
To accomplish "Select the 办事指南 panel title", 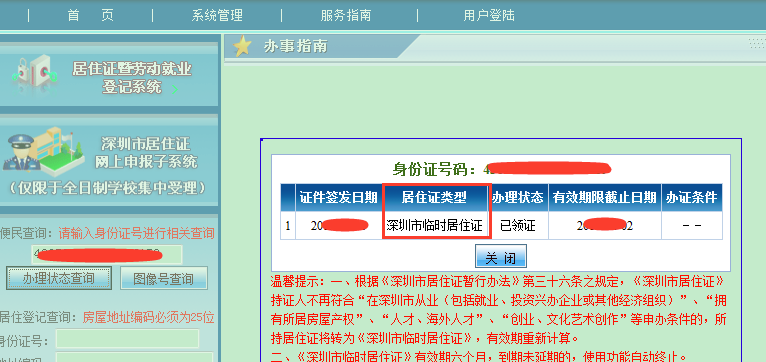I will point(295,46).
